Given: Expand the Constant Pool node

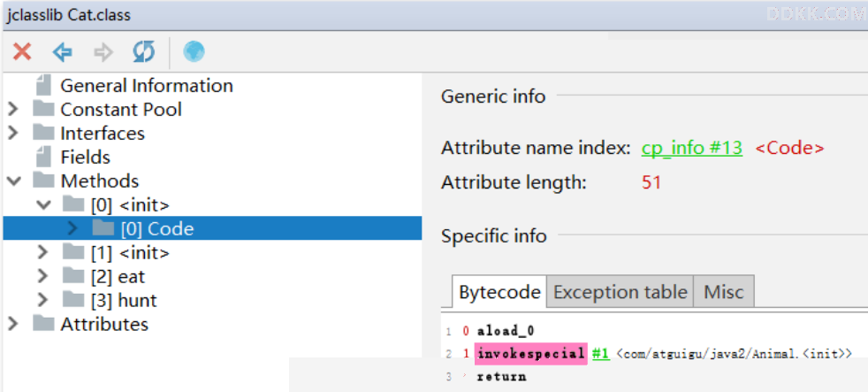Looking at the screenshot, I should (x=13, y=109).
